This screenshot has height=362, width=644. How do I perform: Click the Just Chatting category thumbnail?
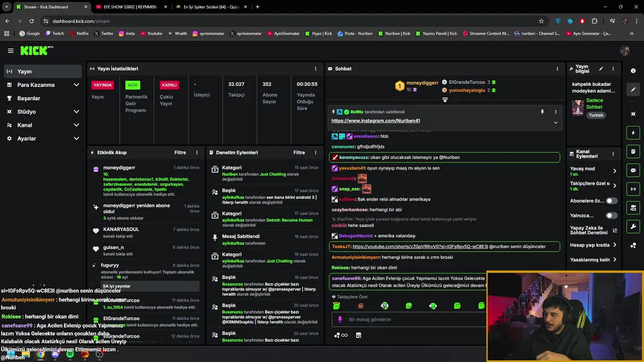pyautogui.click(x=578, y=107)
